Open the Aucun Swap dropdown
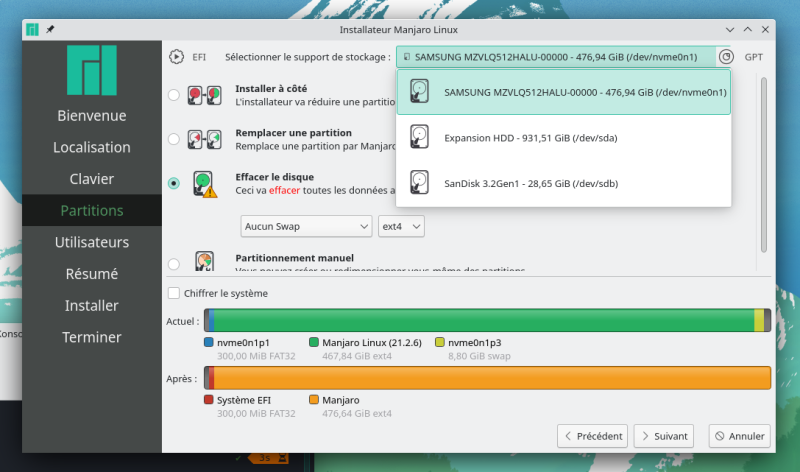The width and height of the screenshot is (800, 472). [x=306, y=226]
